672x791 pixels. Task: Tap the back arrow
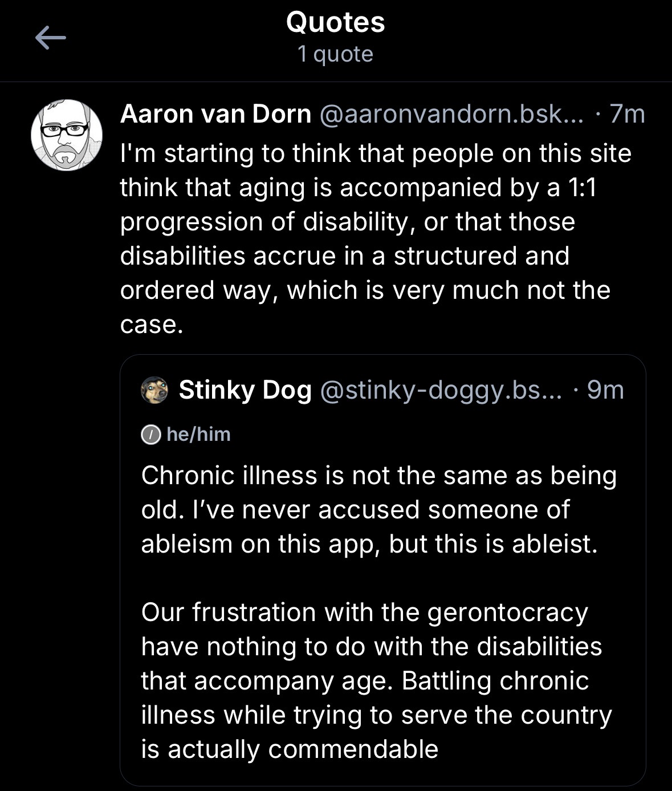pos(51,38)
